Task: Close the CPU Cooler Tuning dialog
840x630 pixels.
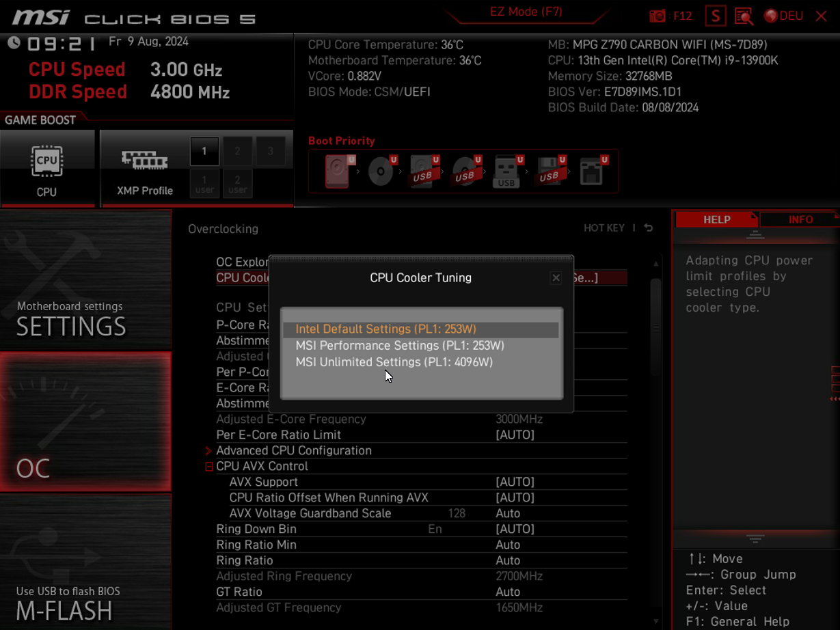Action: point(556,278)
